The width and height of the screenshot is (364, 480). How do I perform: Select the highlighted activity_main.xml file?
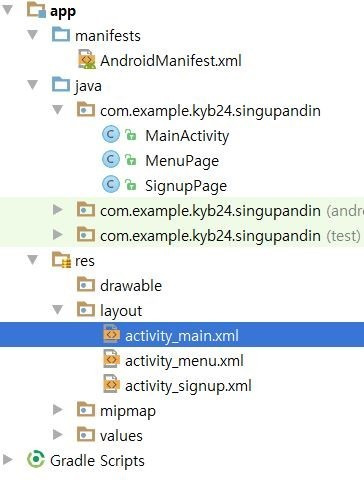pyautogui.click(x=182, y=336)
